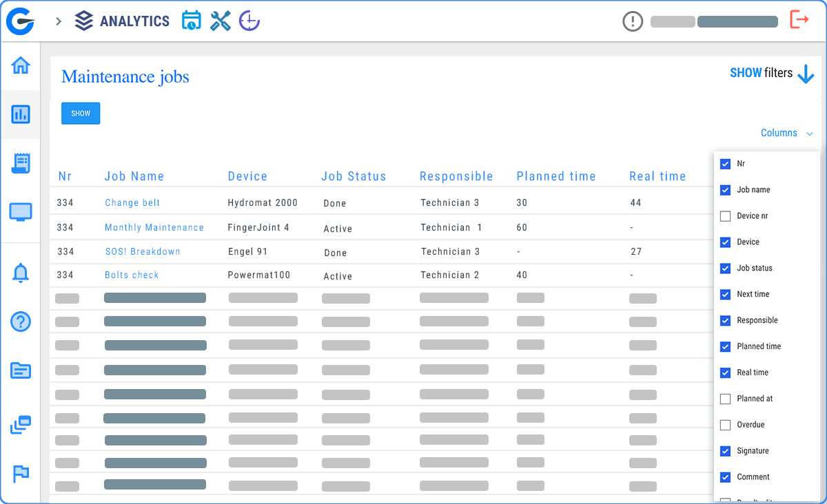Uncheck the Signature column checkbox

click(725, 452)
